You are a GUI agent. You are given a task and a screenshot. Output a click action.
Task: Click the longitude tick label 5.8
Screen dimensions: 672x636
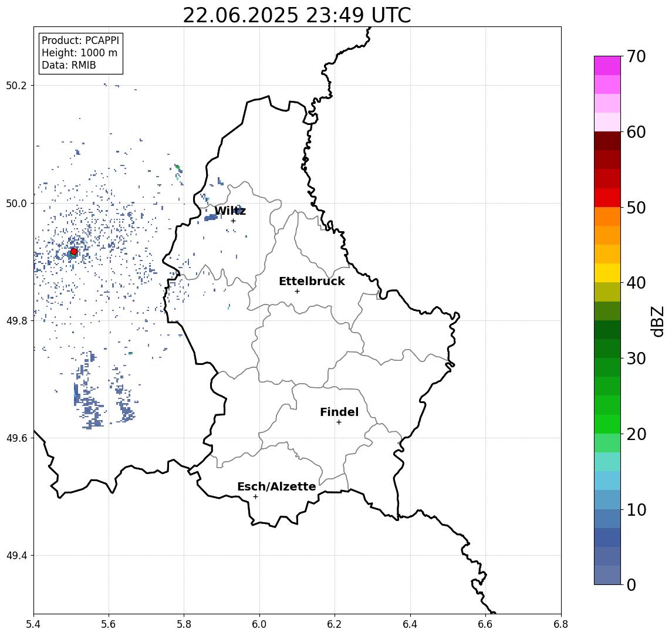184,624
